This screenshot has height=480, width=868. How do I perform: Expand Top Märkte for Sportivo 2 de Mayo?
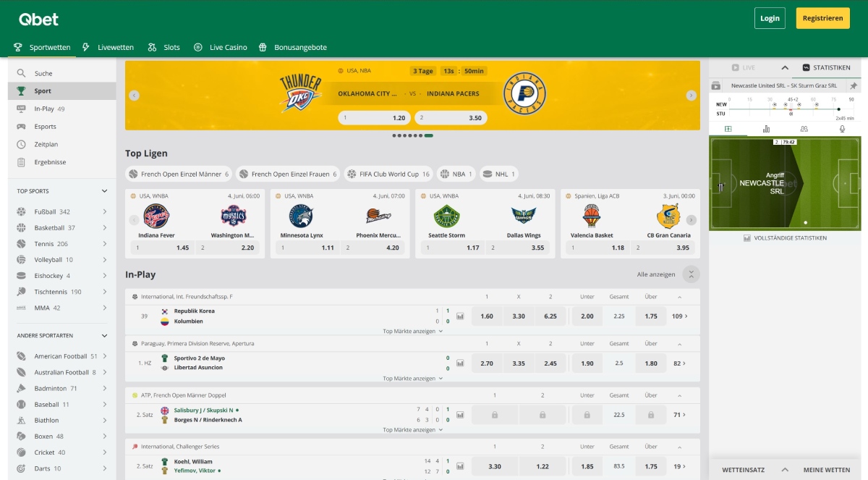point(412,378)
